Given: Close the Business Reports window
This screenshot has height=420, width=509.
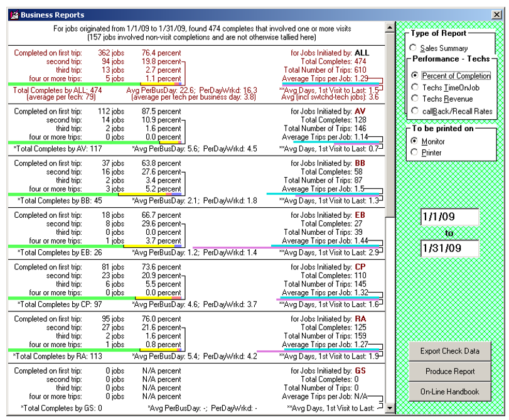Looking at the screenshot, I should [x=496, y=14].
